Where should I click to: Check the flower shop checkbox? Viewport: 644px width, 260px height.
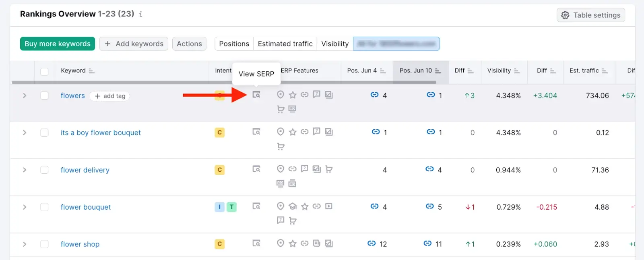pos(44,244)
